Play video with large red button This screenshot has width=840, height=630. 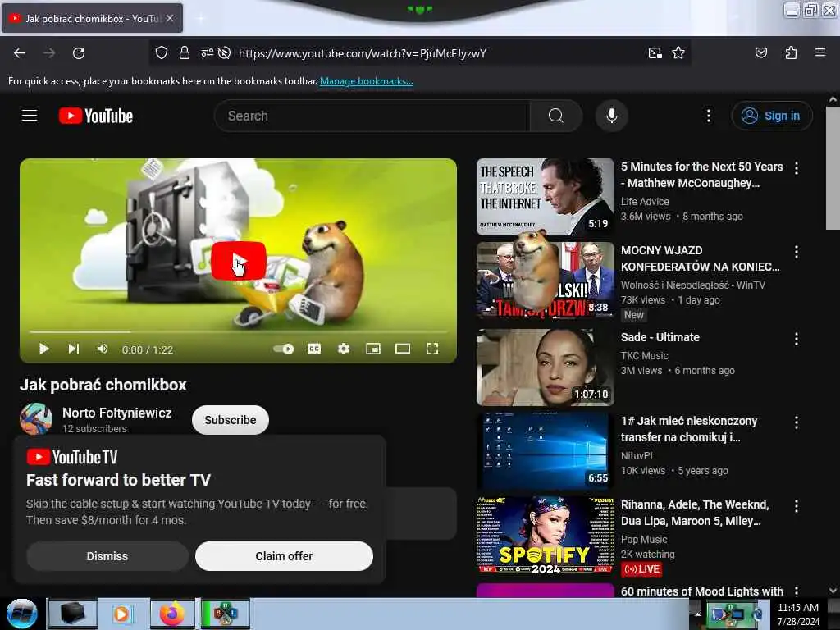coord(239,260)
